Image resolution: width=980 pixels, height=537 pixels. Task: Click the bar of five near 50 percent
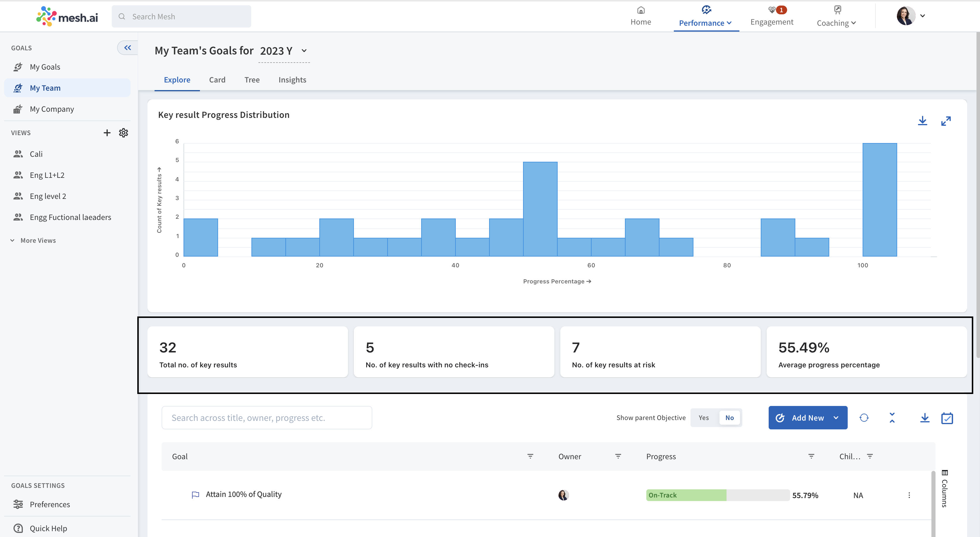coord(540,209)
